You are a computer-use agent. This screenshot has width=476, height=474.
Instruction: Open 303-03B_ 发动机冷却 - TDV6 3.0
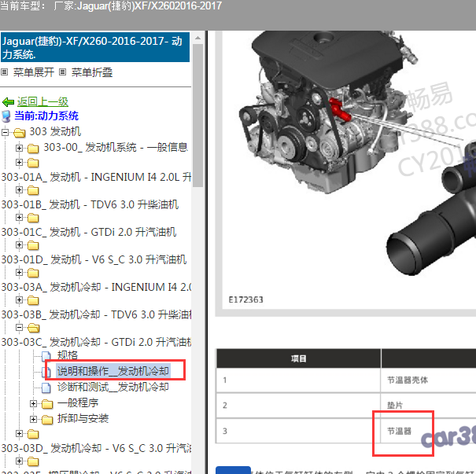96,314
